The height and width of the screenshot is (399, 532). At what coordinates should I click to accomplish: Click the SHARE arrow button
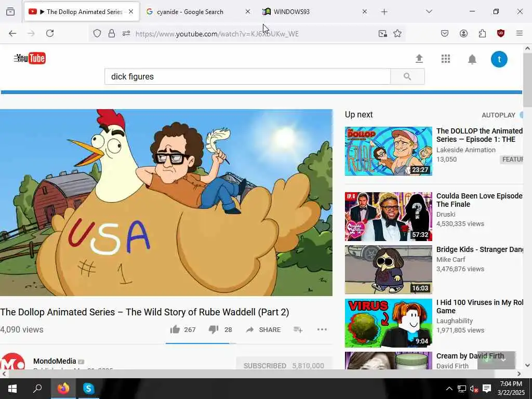pos(263,330)
